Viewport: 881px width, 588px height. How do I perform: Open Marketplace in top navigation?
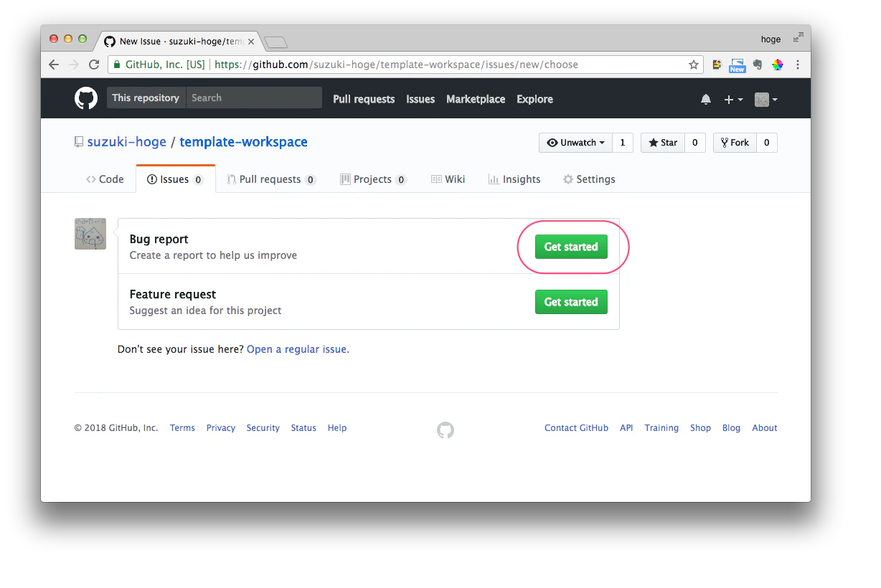pyautogui.click(x=476, y=99)
